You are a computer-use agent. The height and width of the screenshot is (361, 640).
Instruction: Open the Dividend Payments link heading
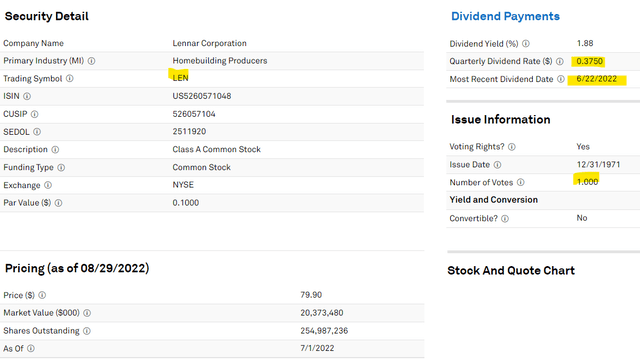pyautogui.click(x=505, y=16)
